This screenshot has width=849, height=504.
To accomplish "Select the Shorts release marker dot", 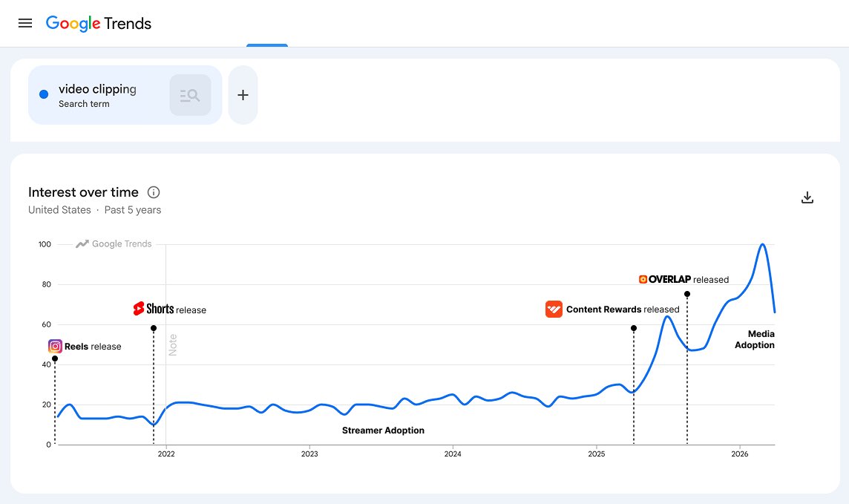I will pos(154,328).
